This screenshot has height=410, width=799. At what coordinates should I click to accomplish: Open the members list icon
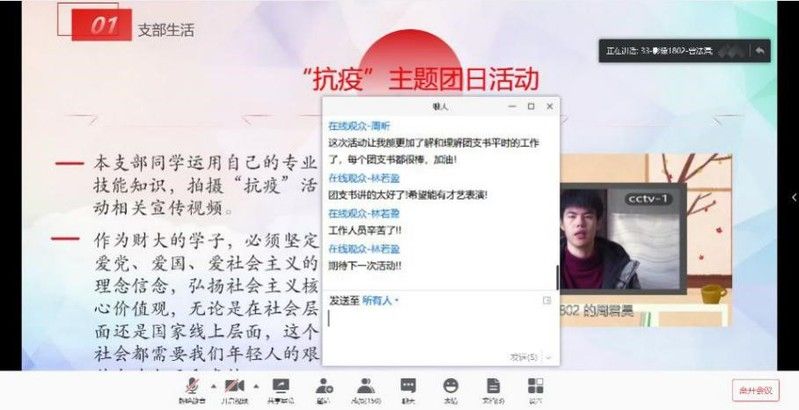pos(366,391)
